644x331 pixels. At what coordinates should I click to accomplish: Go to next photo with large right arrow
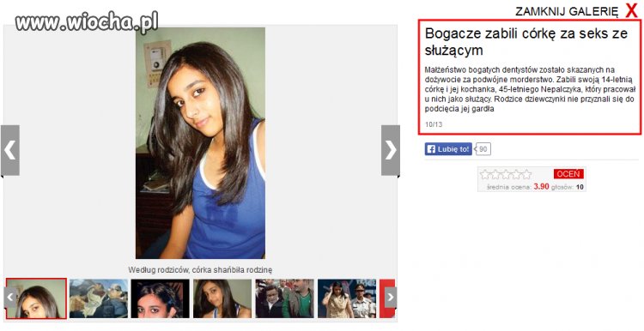coord(390,150)
